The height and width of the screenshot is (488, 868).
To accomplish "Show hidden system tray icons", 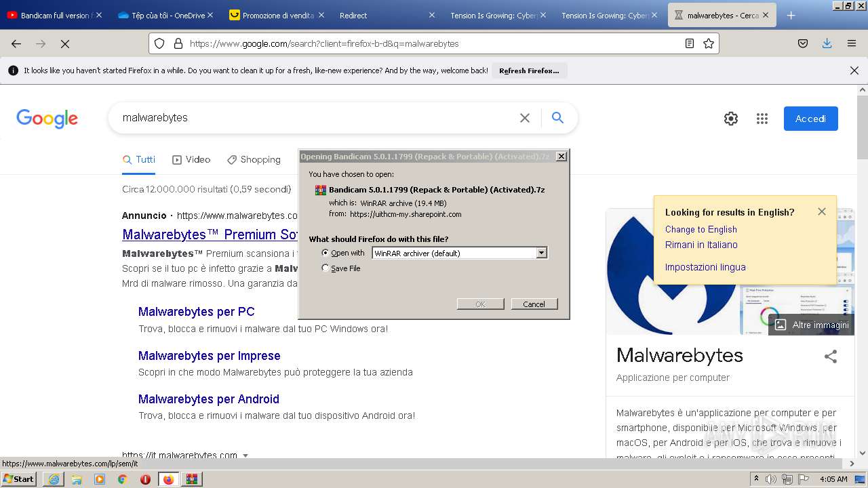I will (x=757, y=479).
